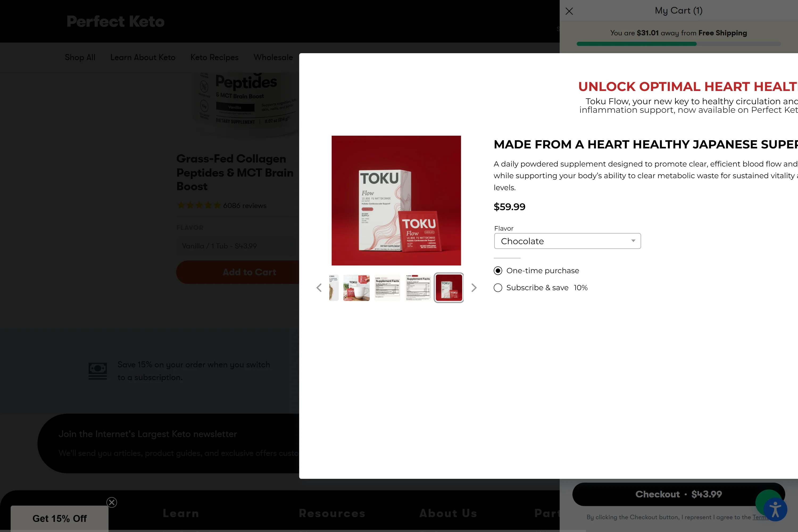Select the red TOKU box thumbnail

448,288
